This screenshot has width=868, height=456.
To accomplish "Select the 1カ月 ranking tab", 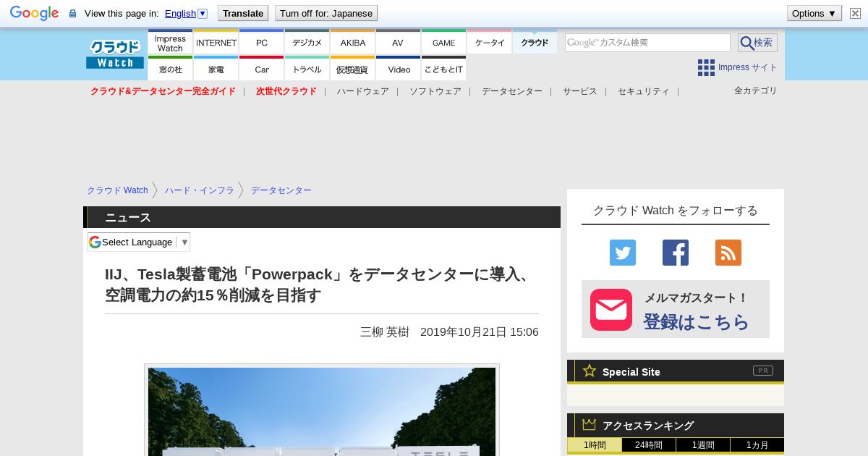I will pyautogui.click(x=757, y=445).
